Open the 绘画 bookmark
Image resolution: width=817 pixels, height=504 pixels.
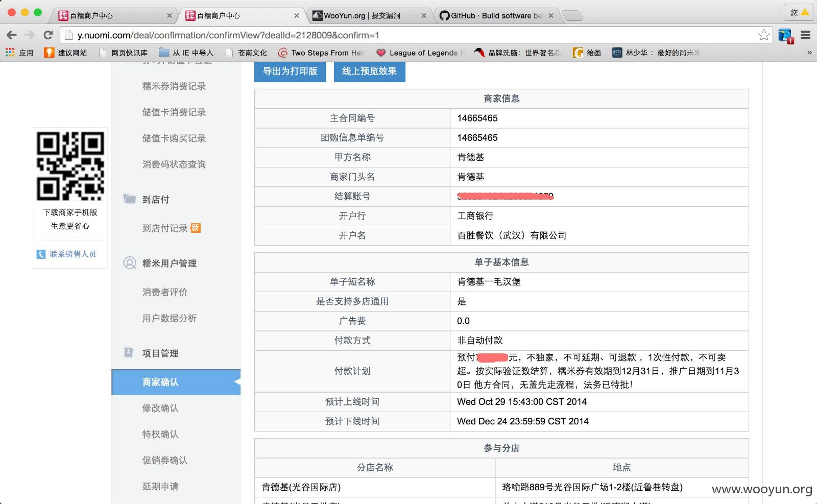pos(587,53)
